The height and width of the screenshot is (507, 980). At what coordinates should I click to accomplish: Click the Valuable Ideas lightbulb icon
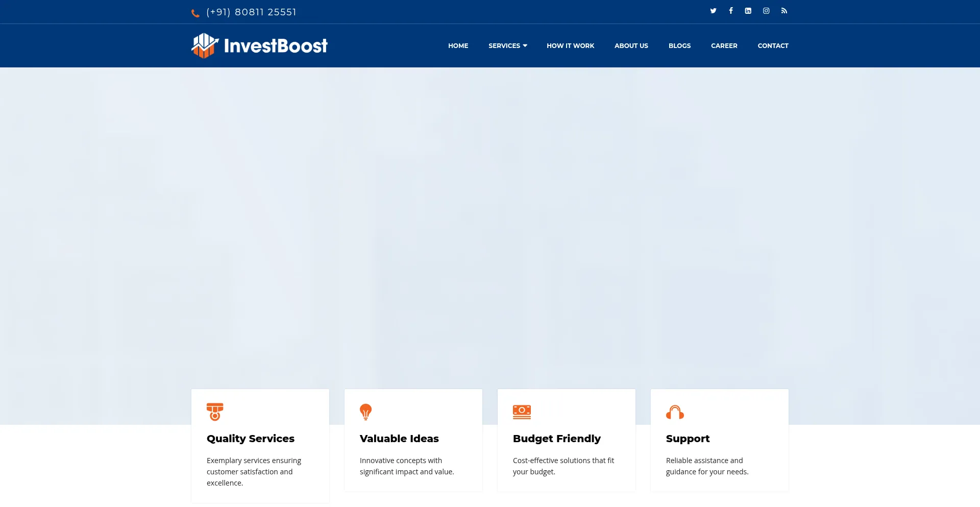(x=365, y=412)
